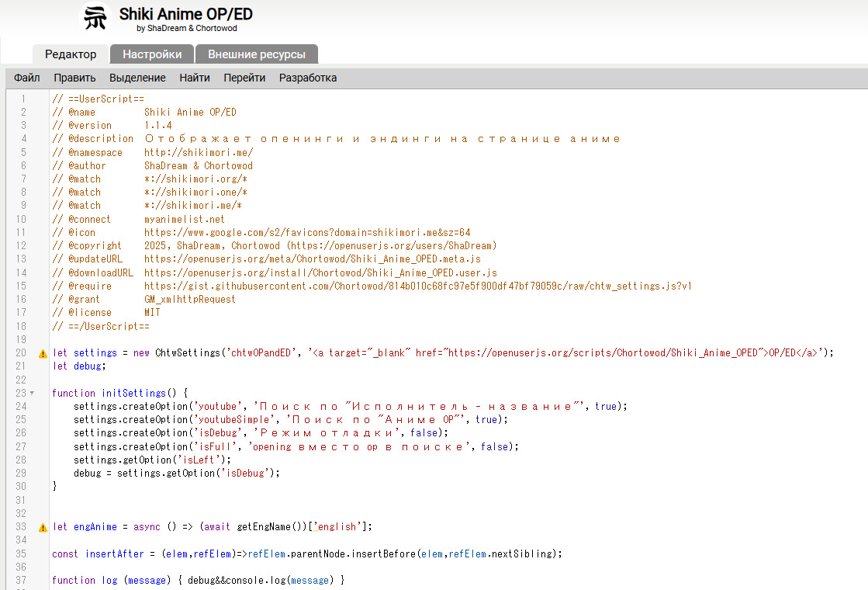Open the Внешние ресурсы tab
This screenshot has height=590, width=868.
point(256,54)
